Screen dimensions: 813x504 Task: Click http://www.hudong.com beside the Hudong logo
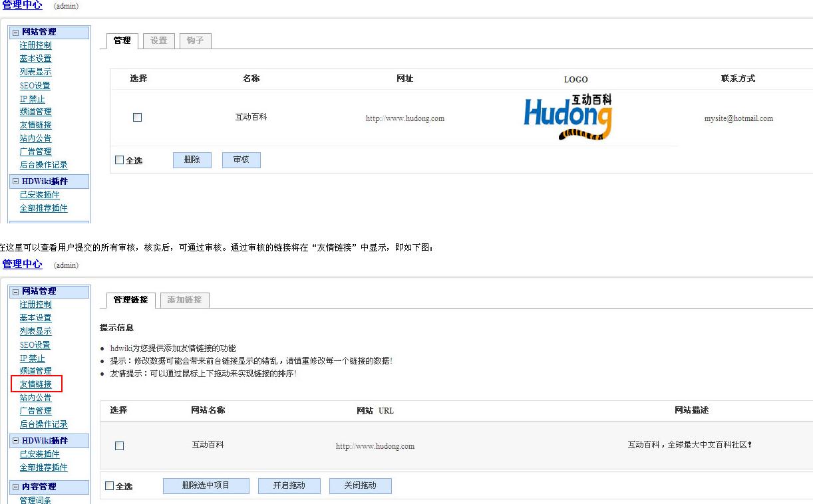click(x=405, y=118)
